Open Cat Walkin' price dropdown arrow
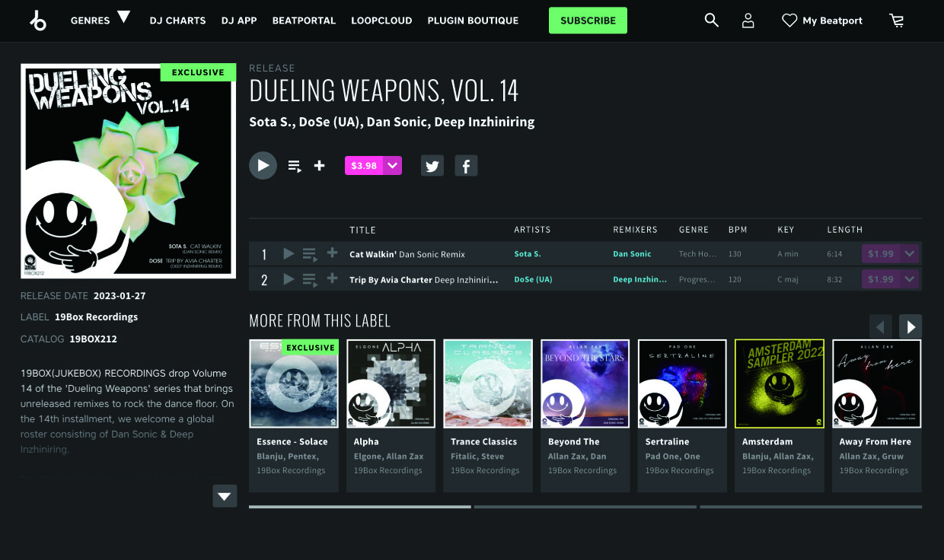The image size is (944, 560). pos(910,253)
